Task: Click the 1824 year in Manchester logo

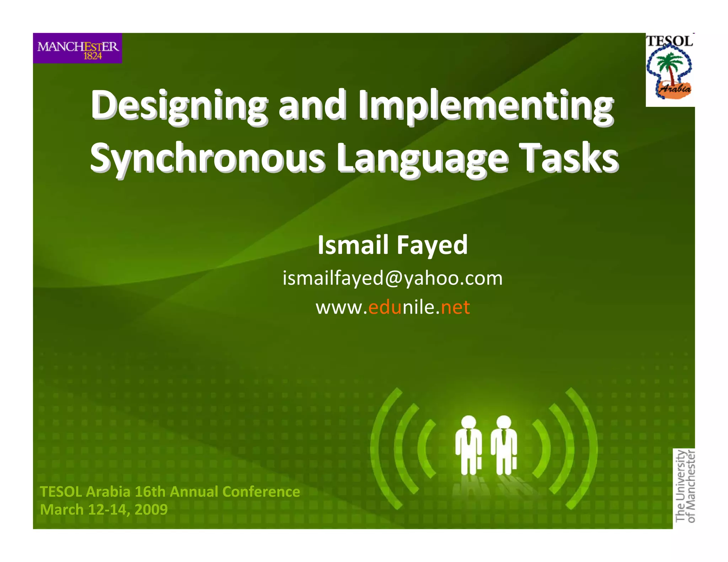Action: tap(92, 56)
